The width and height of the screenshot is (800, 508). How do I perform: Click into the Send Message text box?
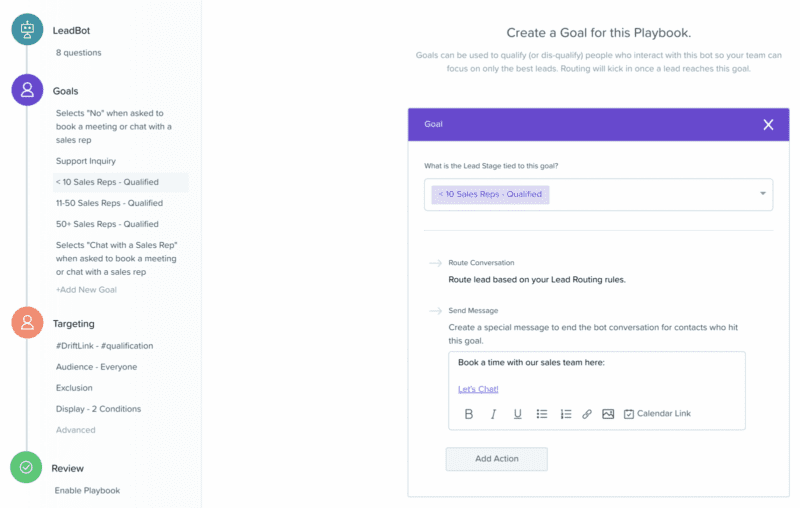click(x=596, y=375)
